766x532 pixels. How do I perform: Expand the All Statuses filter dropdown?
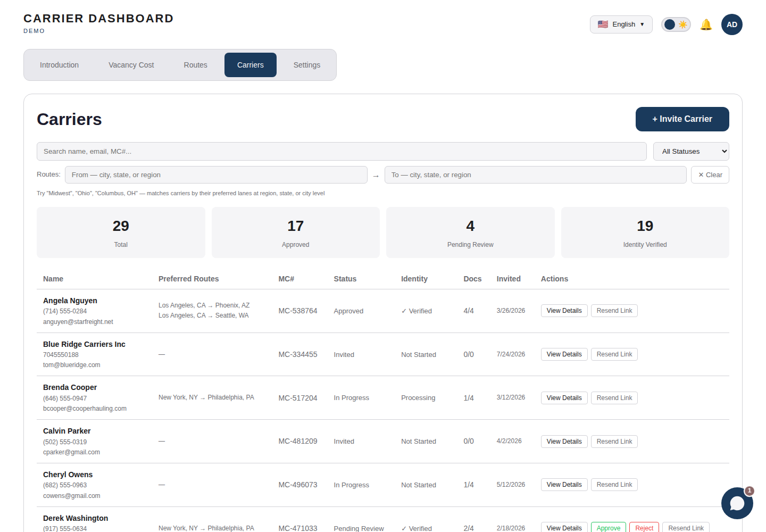tap(691, 152)
